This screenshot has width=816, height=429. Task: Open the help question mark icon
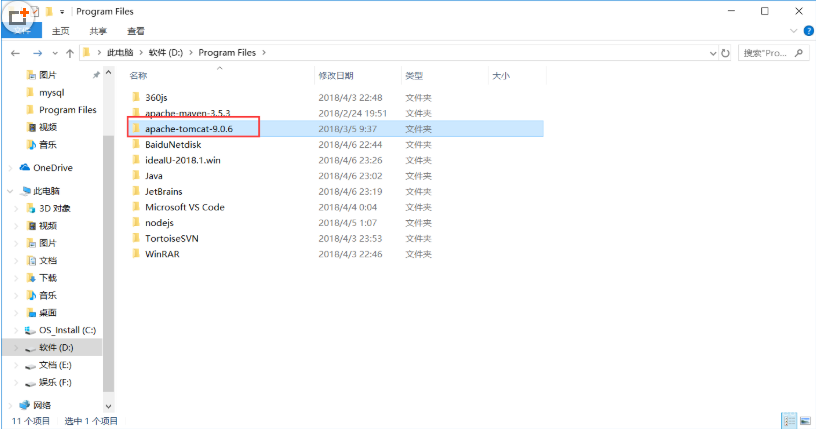809,31
